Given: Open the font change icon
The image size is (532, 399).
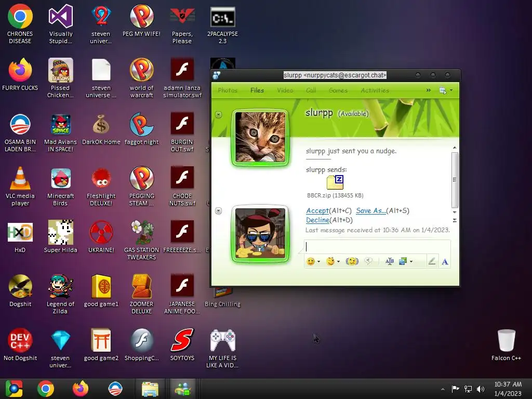Looking at the screenshot, I should (x=390, y=261).
